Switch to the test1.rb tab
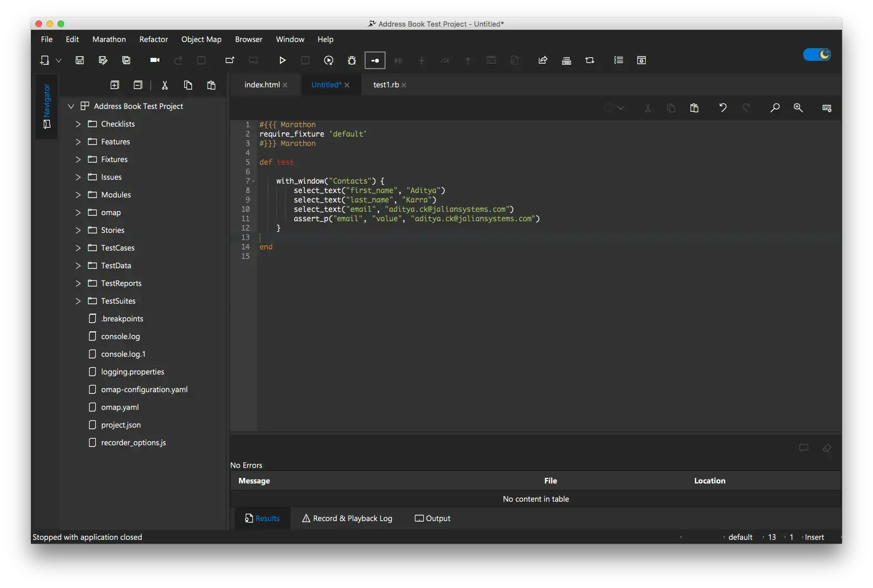The width and height of the screenshot is (873, 588). pos(386,85)
